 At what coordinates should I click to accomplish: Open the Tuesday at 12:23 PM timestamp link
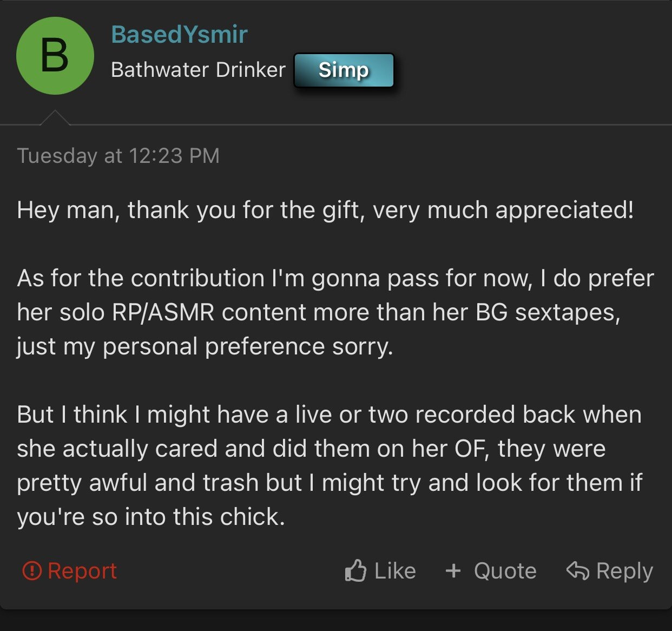coord(118,156)
